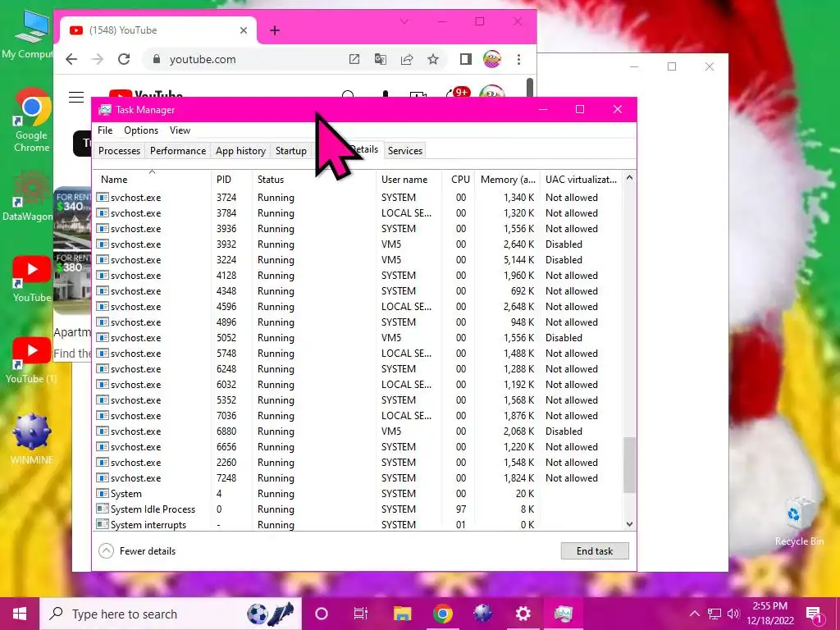This screenshot has width=840, height=630.
Task: Sort by the Status column header
Action: tap(314, 180)
